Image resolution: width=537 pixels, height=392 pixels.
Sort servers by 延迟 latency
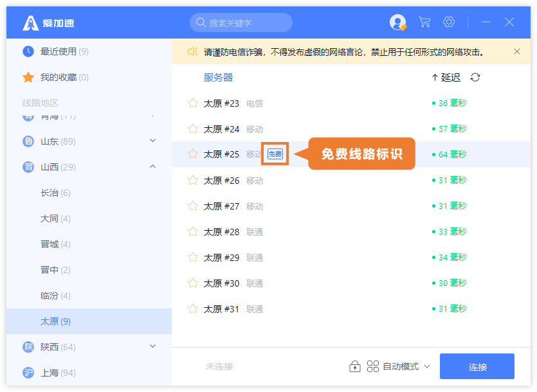(x=449, y=77)
